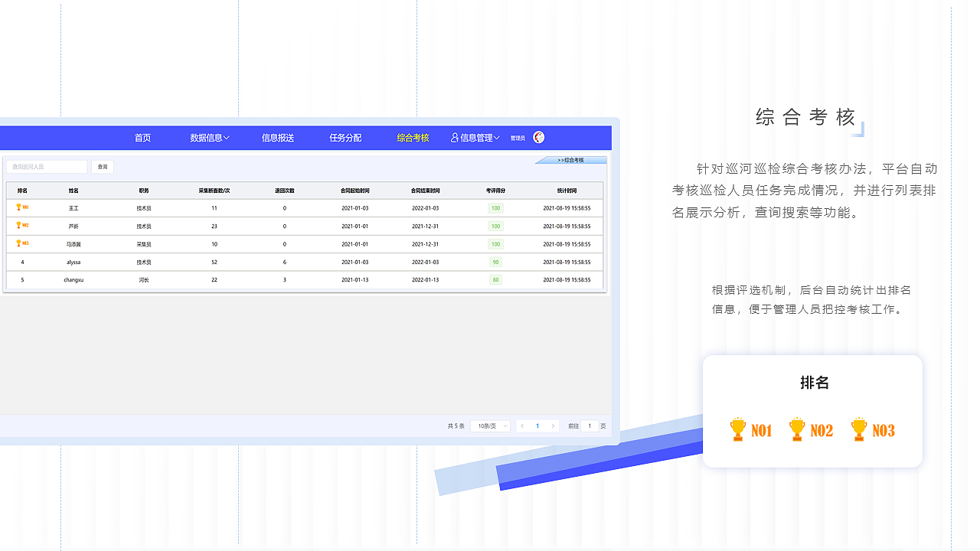Click page number 1 in pagination
This screenshot has height=551, width=980.
tap(537, 426)
